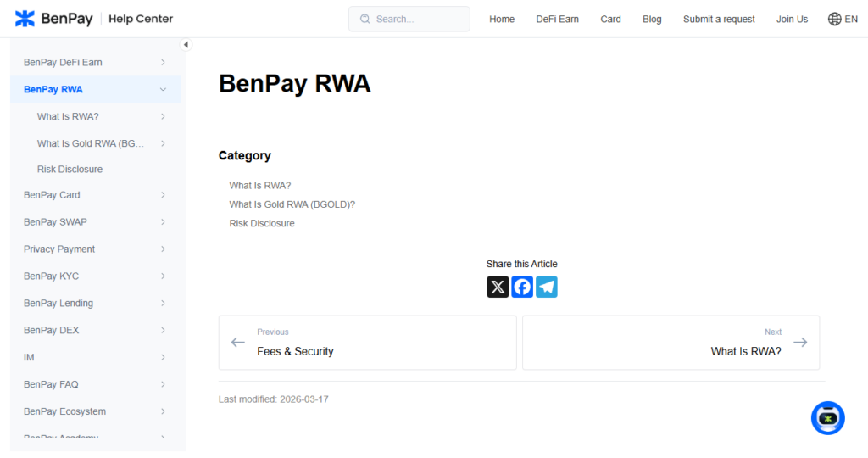Collapse sidebar with the arrow toggle
The image size is (868, 458).
pos(186,45)
